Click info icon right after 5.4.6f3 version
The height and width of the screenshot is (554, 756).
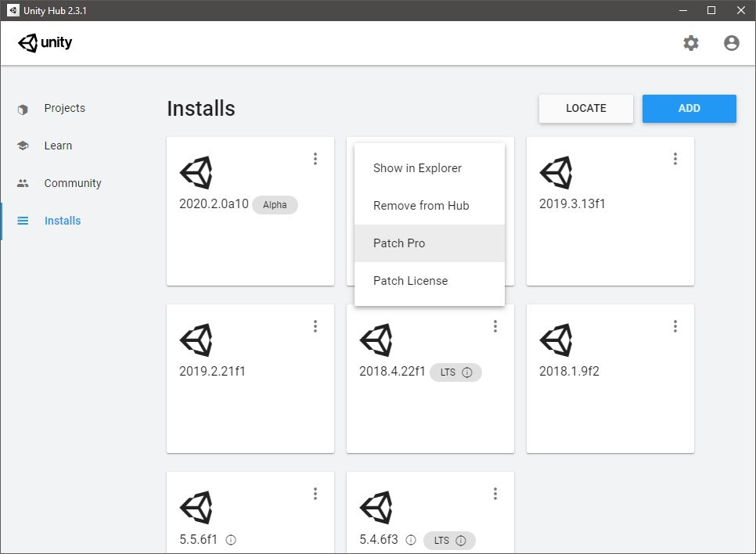[411, 540]
